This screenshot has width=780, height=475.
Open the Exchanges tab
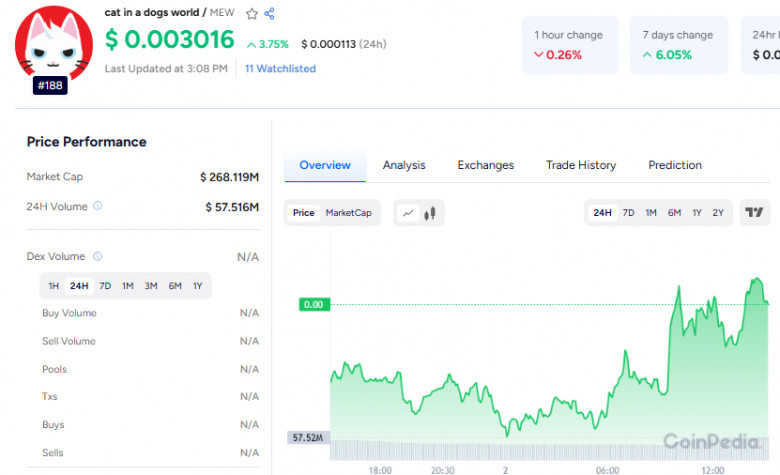[486, 165]
